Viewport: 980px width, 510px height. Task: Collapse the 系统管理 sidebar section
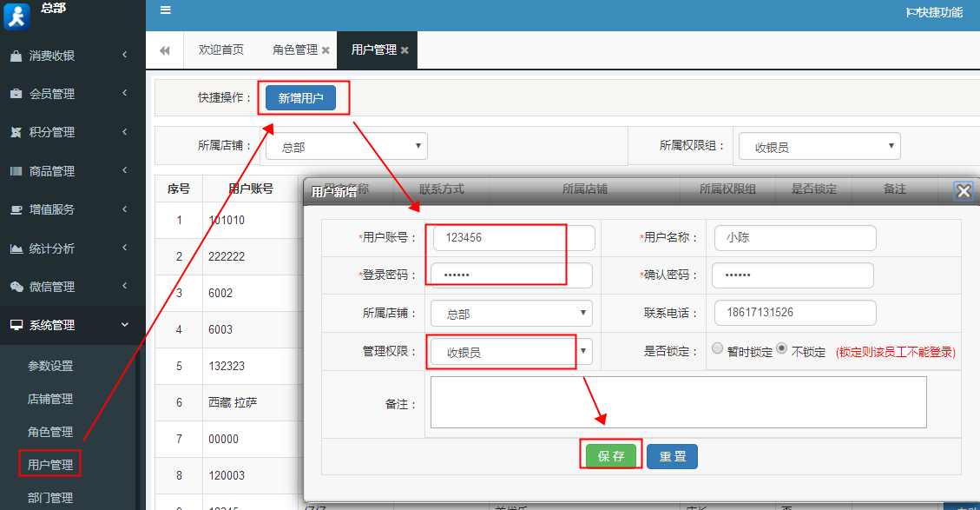(x=52, y=325)
